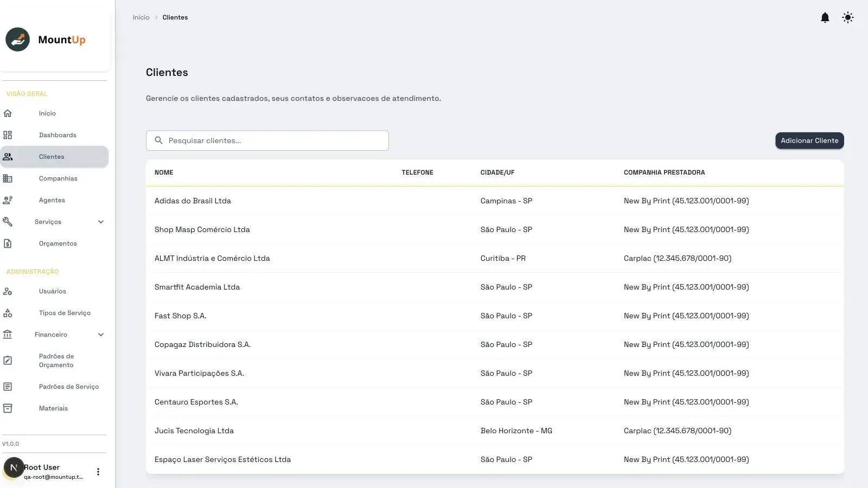Click the Orçamentos document icon
This screenshot has width=868, height=488.
click(x=8, y=243)
